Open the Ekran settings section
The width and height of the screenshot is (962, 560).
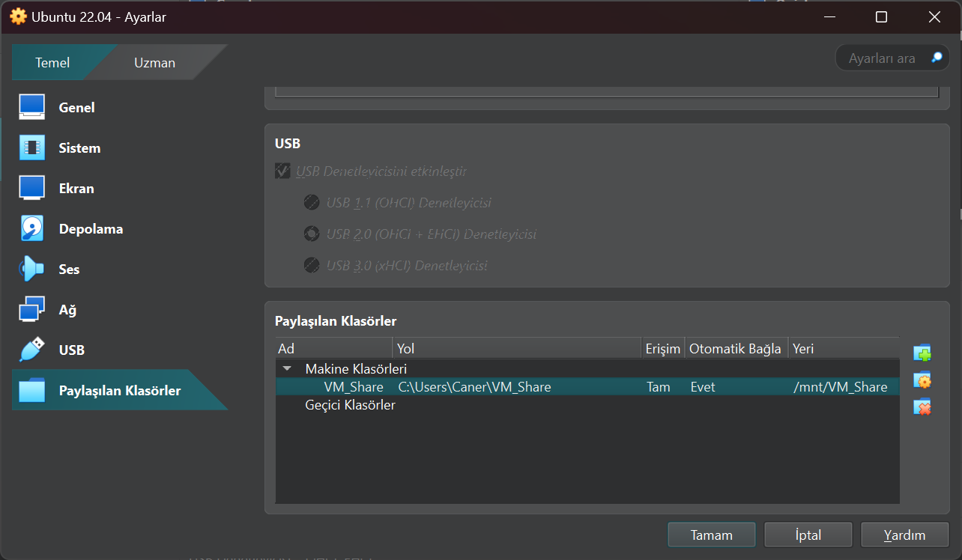120,189
